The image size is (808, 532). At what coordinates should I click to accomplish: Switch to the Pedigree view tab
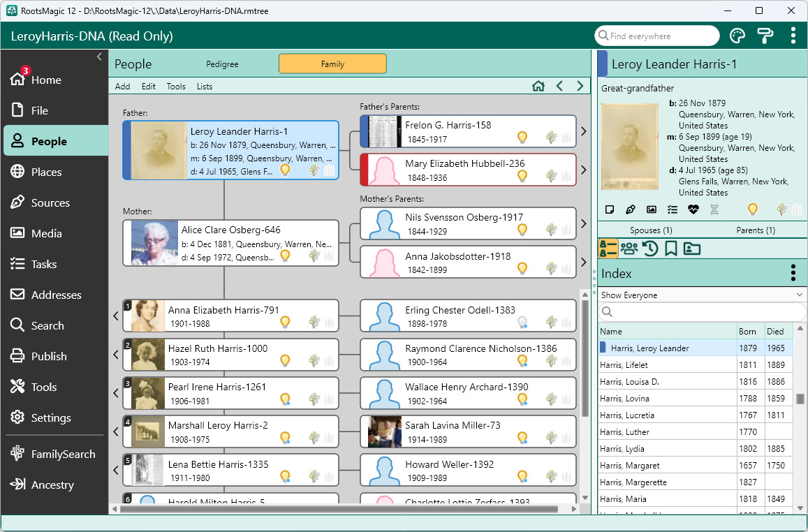coord(222,64)
